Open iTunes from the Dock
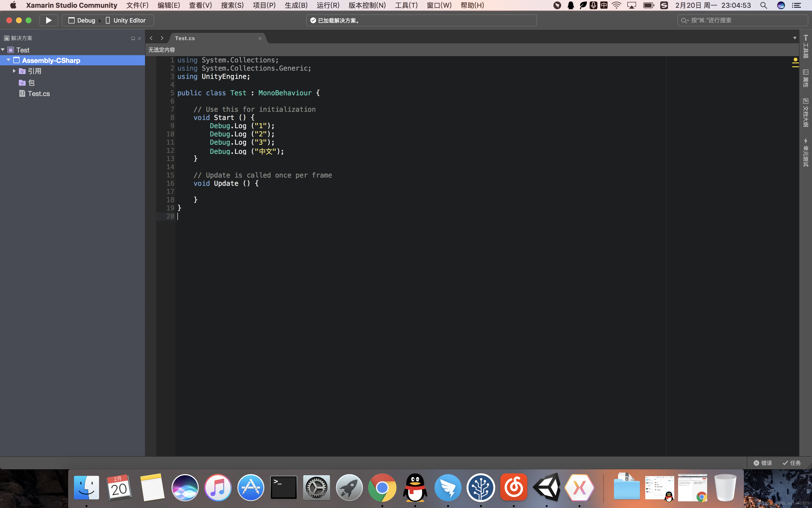This screenshot has height=508, width=812. [x=218, y=487]
